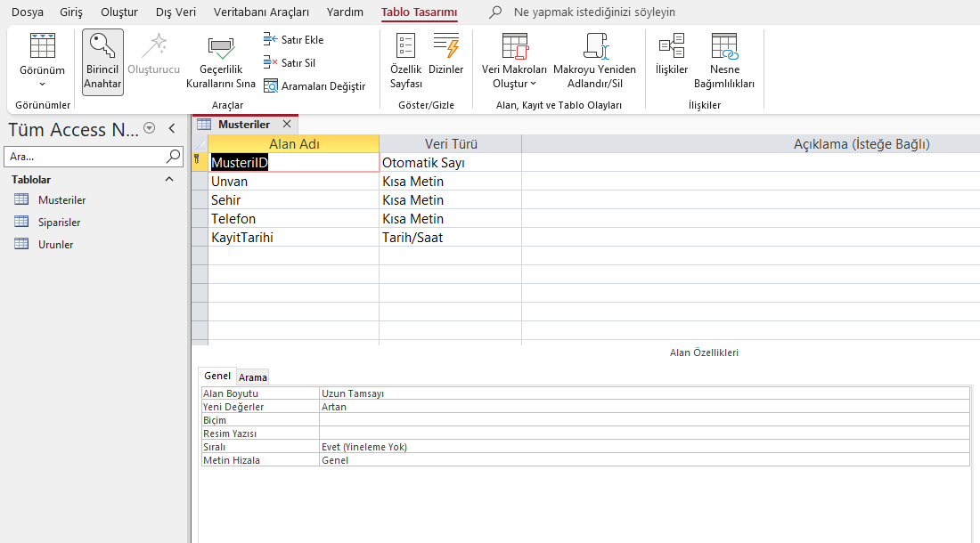
Task: Click the navigation pane search magnifier
Action: pyautogui.click(x=173, y=156)
